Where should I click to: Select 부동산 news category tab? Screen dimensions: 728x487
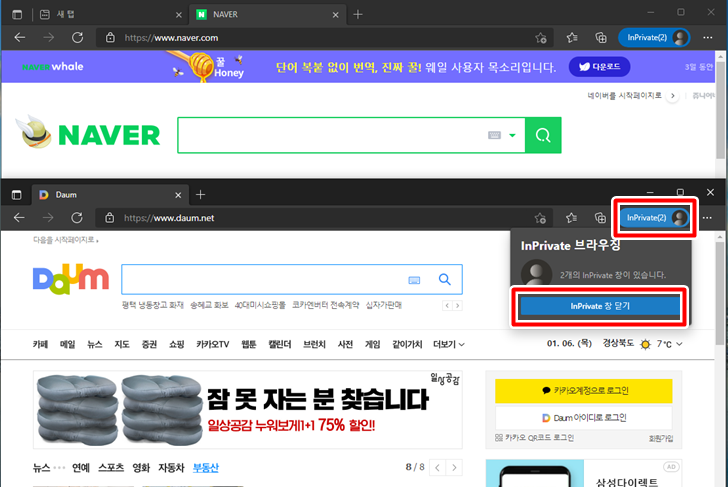tap(206, 468)
